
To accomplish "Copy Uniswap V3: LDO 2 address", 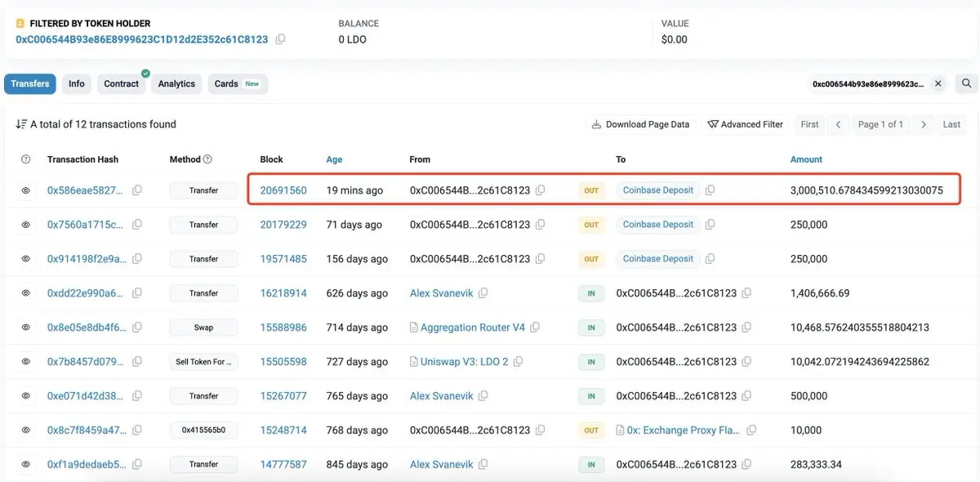I will (519, 362).
